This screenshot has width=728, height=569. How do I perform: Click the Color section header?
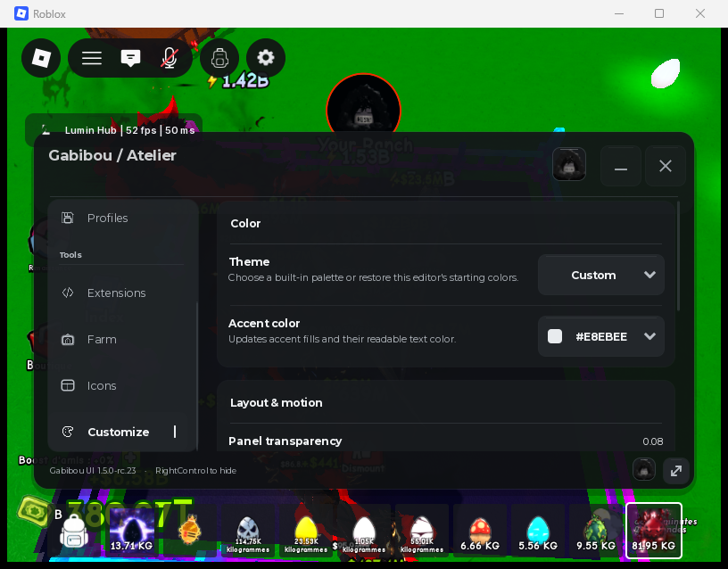coord(245,223)
